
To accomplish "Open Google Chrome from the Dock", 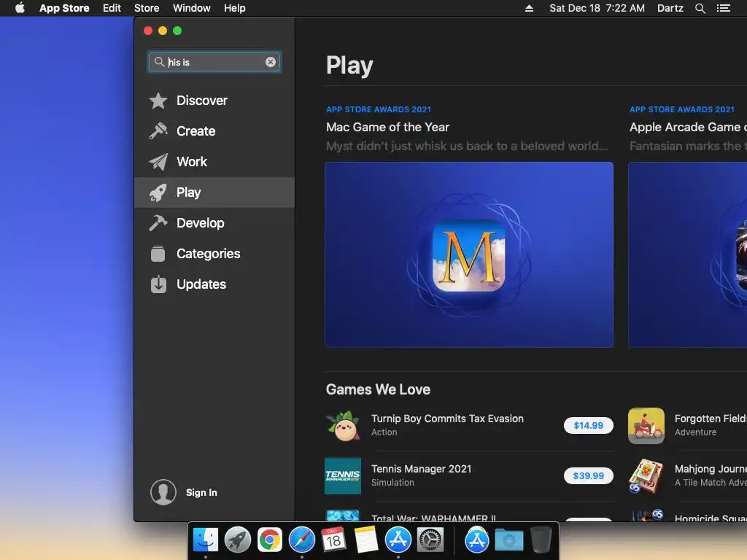I will pos(270,540).
